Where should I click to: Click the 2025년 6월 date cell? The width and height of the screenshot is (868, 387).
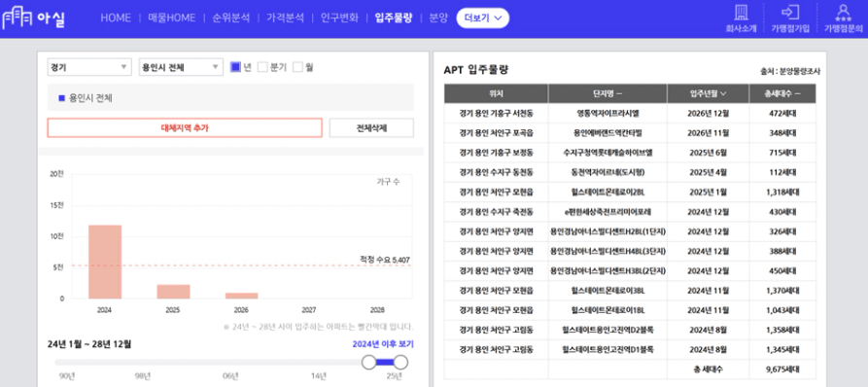(x=709, y=153)
